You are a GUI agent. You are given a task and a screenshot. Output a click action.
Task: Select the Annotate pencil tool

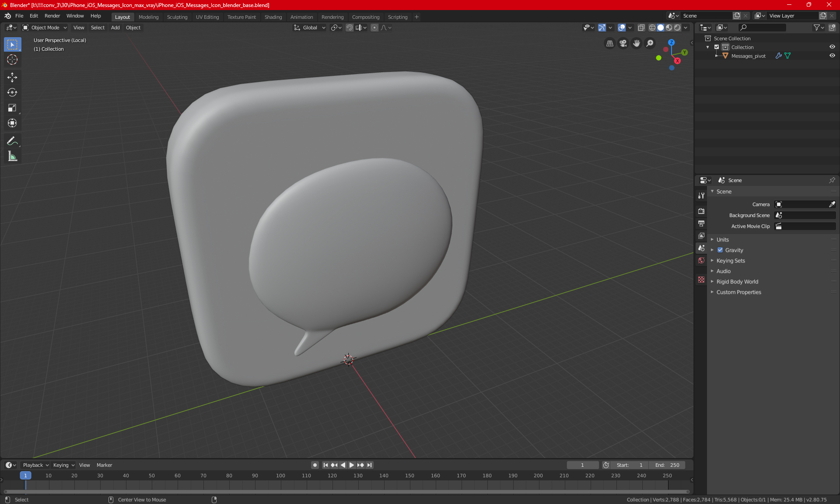(x=12, y=141)
